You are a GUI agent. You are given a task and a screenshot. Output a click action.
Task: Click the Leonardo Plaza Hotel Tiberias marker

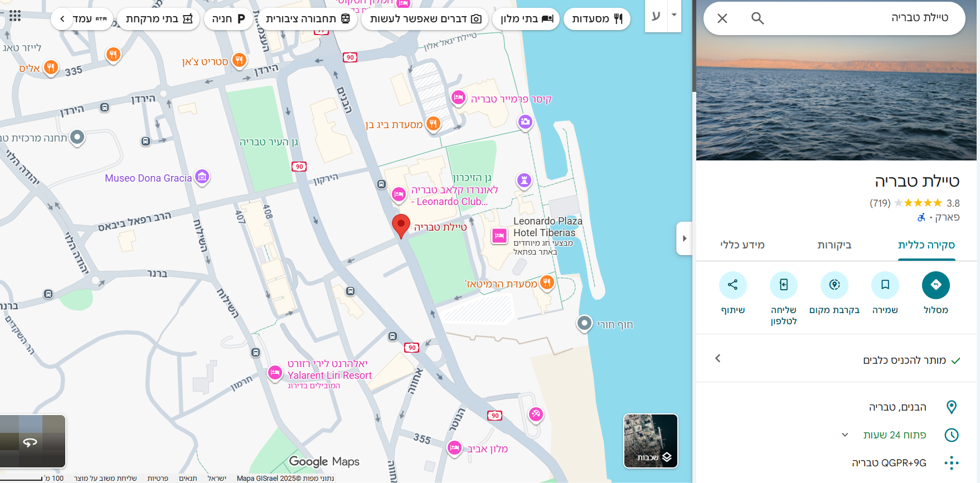(x=499, y=236)
